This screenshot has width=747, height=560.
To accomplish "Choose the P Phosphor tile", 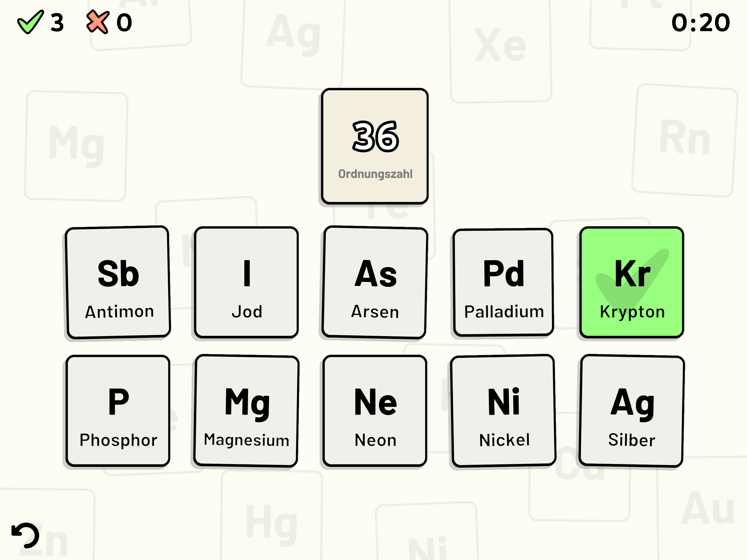I will click(118, 411).
